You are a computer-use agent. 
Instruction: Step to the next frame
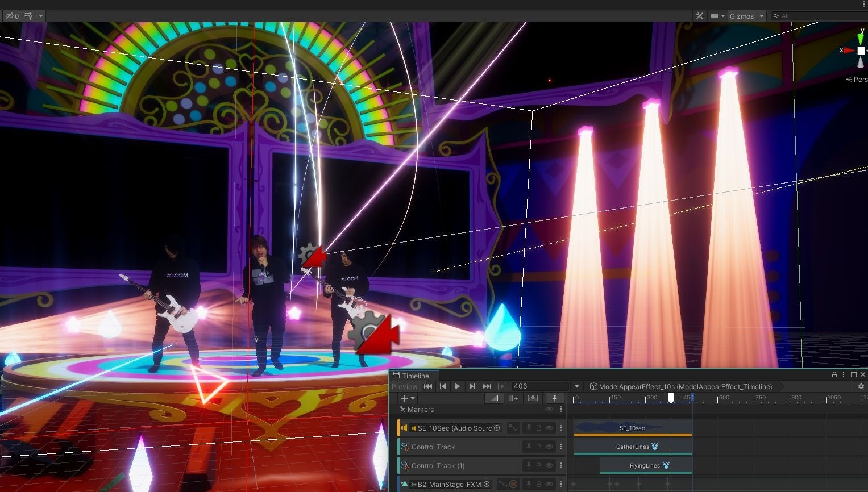472,386
